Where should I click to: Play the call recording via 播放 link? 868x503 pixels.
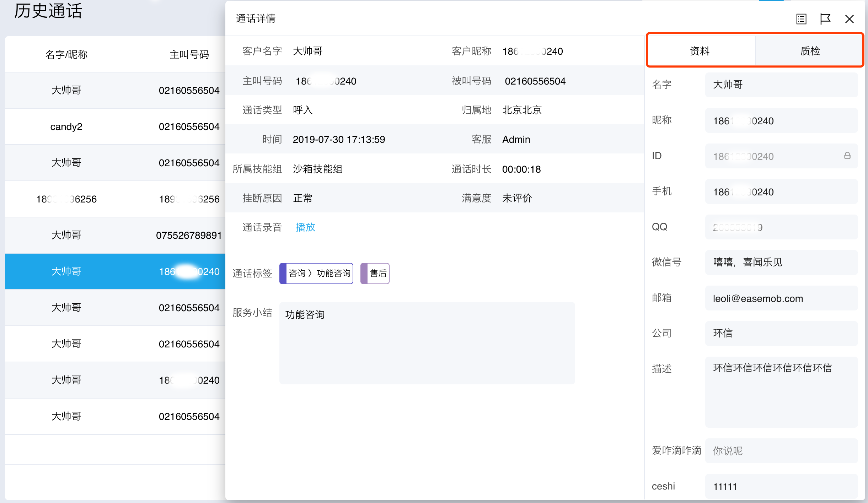coord(305,227)
